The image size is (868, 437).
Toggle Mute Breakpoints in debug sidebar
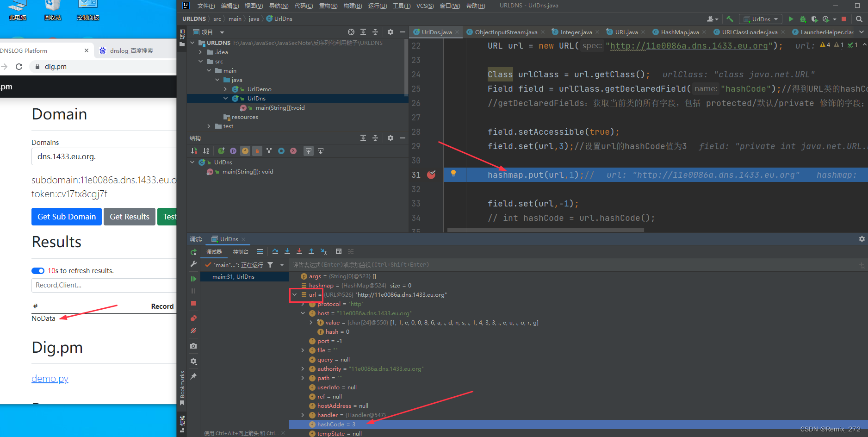[193, 331]
